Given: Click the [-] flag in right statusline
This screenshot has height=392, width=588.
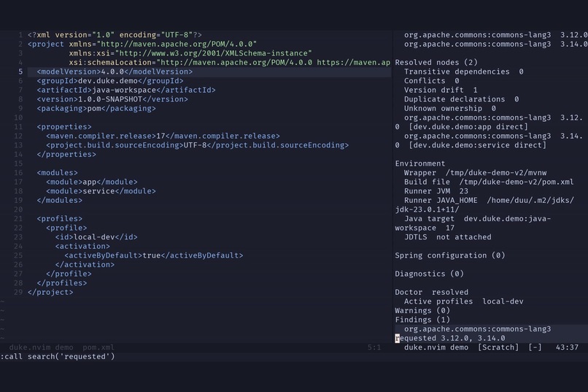Looking at the screenshot, I should pyautogui.click(x=535, y=347).
